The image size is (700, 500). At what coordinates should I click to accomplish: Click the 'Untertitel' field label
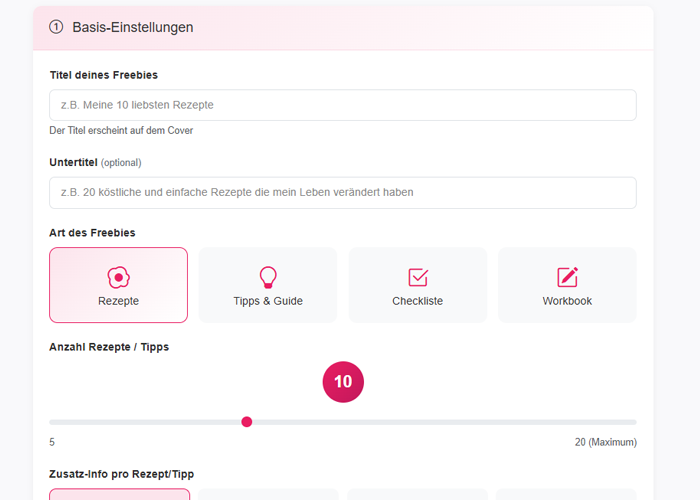(72, 162)
